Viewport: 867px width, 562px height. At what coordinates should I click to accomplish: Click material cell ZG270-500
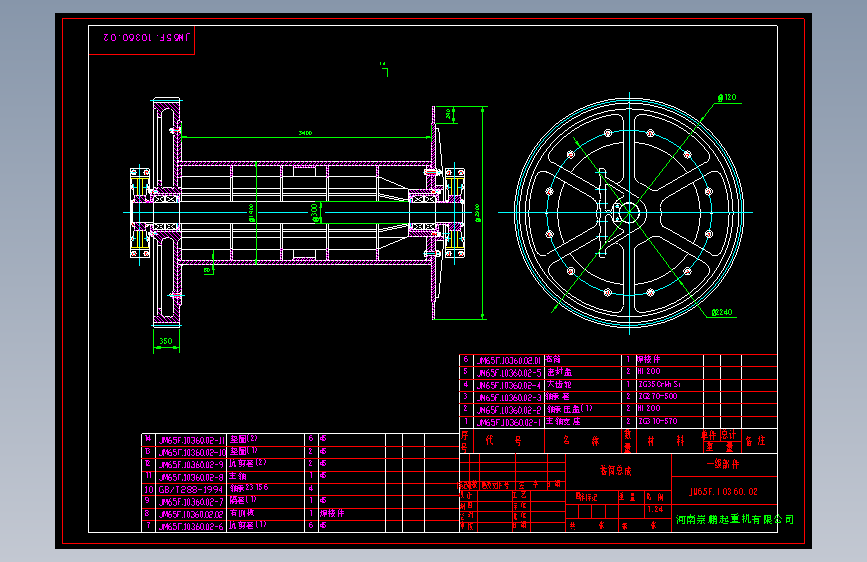click(657, 397)
